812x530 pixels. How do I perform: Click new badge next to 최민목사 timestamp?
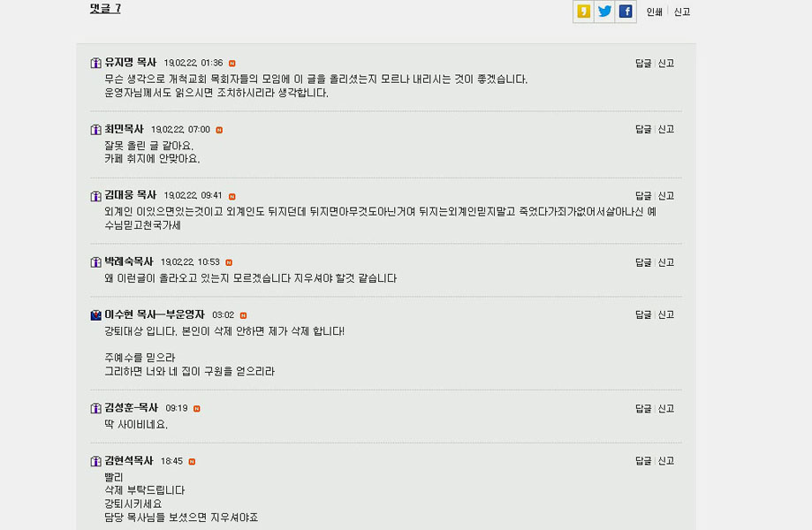pyautogui.click(x=219, y=130)
